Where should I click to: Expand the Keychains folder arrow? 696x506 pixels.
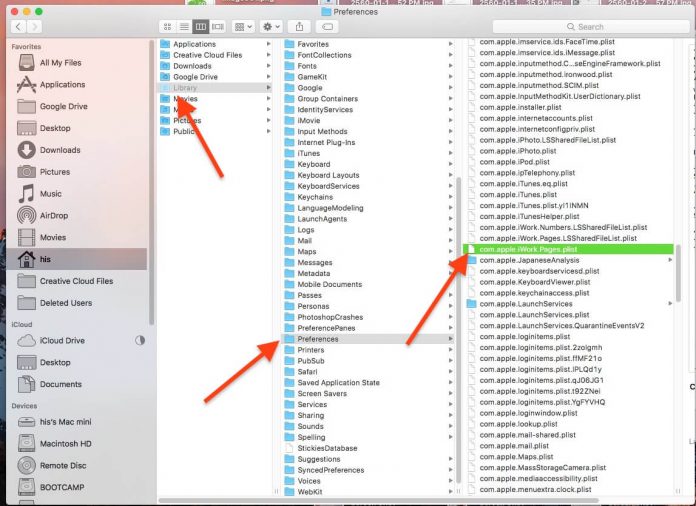click(451, 197)
